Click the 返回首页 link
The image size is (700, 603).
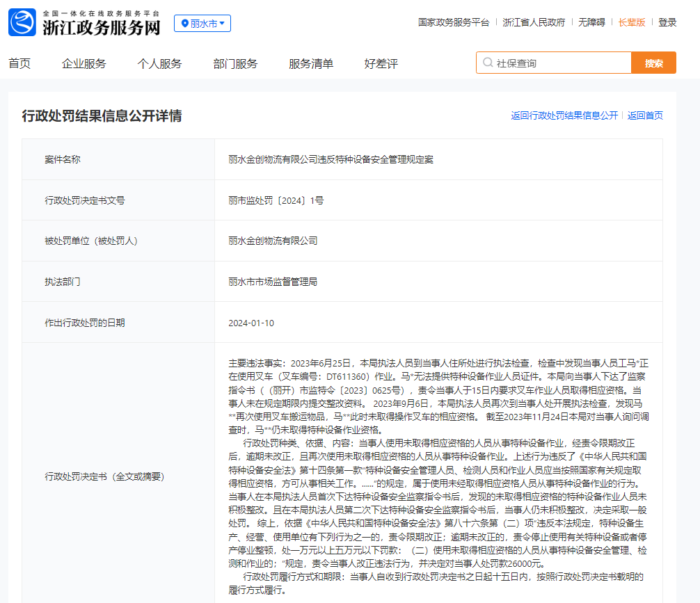(645, 115)
